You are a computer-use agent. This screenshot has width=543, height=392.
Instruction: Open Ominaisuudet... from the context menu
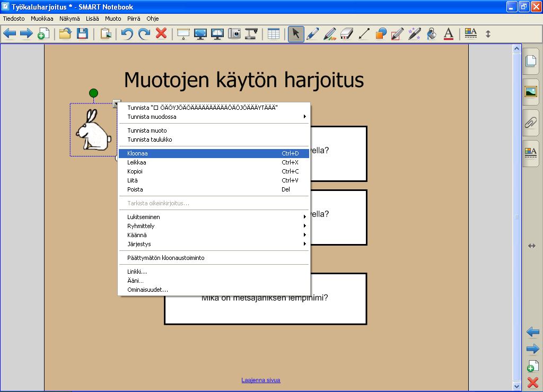[214, 290]
